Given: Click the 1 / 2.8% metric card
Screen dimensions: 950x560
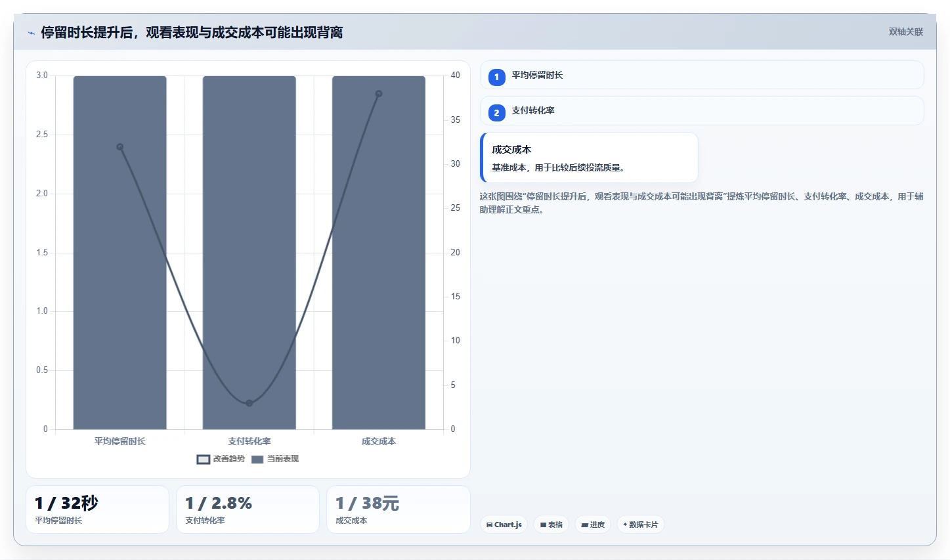Looking at the screenshot, I should [248, 509].
